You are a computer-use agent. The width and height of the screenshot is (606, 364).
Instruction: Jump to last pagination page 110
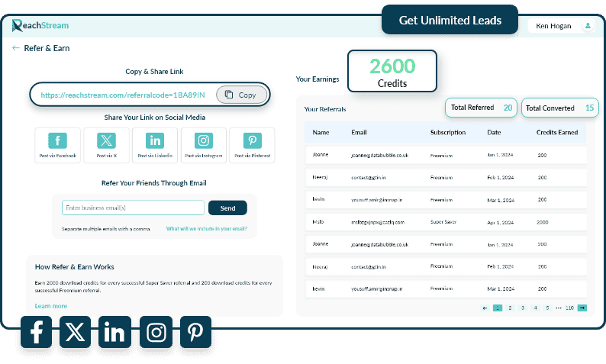[569, 308]
